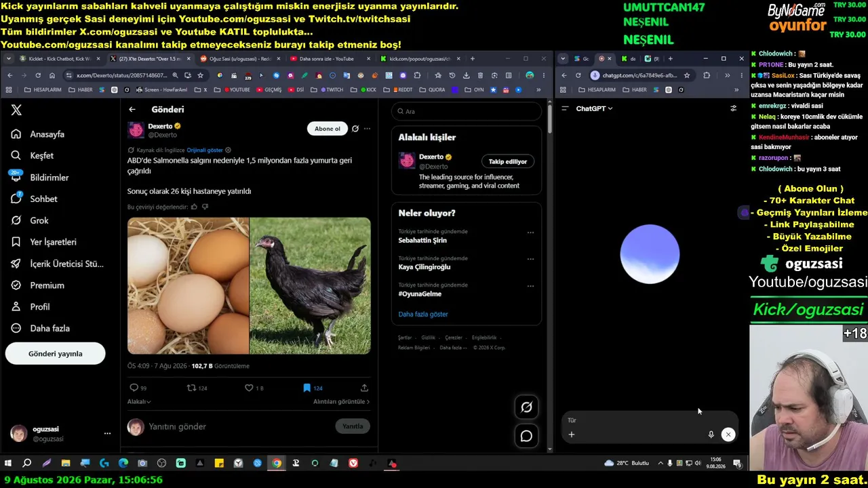Open HABER bookmark folder in X window
Viewport: 868px width, 488px height.
[x=80, y=90]
